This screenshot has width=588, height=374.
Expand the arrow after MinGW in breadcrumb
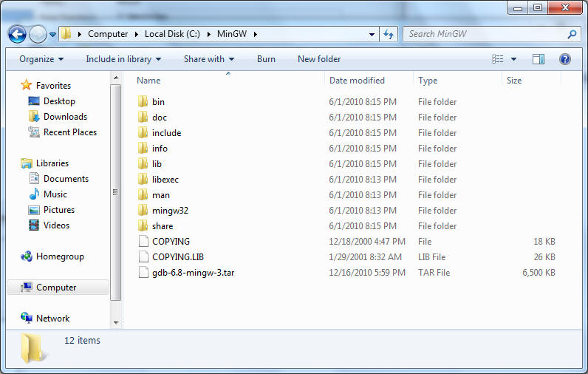[x=256, y=34]
